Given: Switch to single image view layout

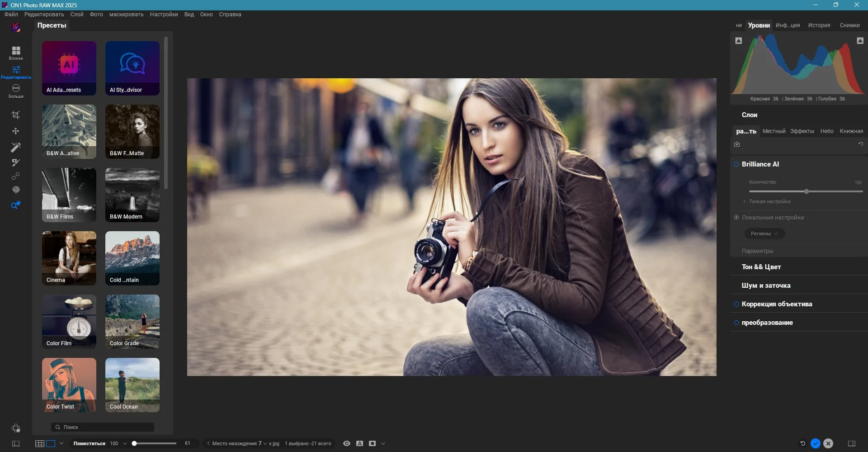Looking at the screenshot, I should click(x=51, y=443).
